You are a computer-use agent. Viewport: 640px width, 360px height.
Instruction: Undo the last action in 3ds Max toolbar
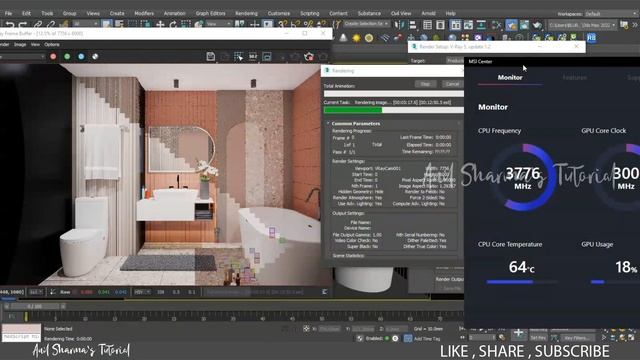tap(9, 24)
